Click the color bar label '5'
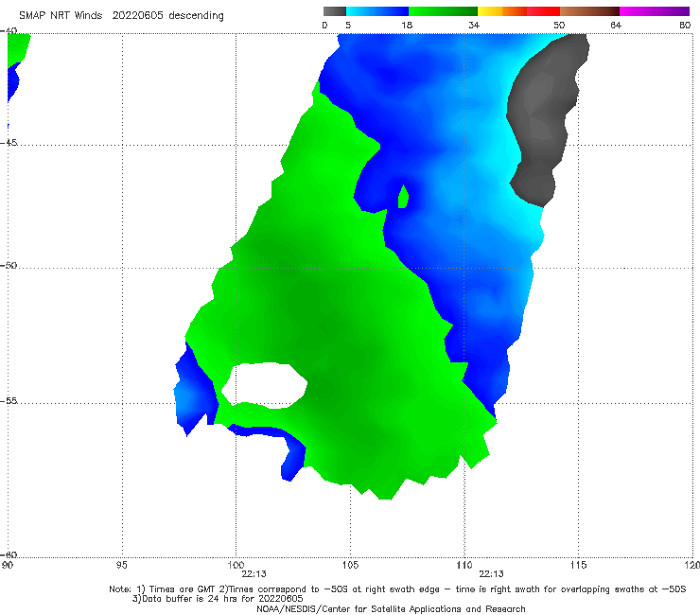700x615 pixels. (x=348, y=25)
